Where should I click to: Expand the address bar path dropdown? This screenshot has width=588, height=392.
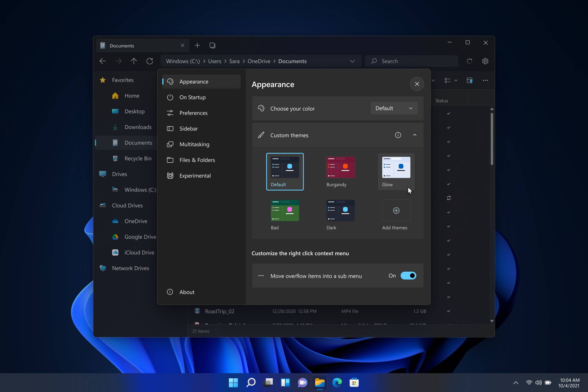352,61
